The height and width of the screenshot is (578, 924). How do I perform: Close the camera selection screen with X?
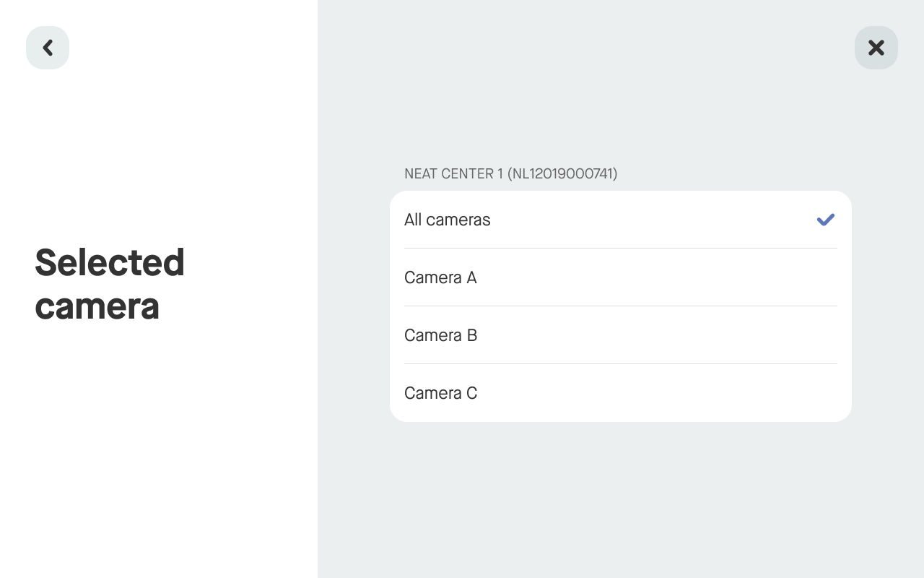click(876, 48)
